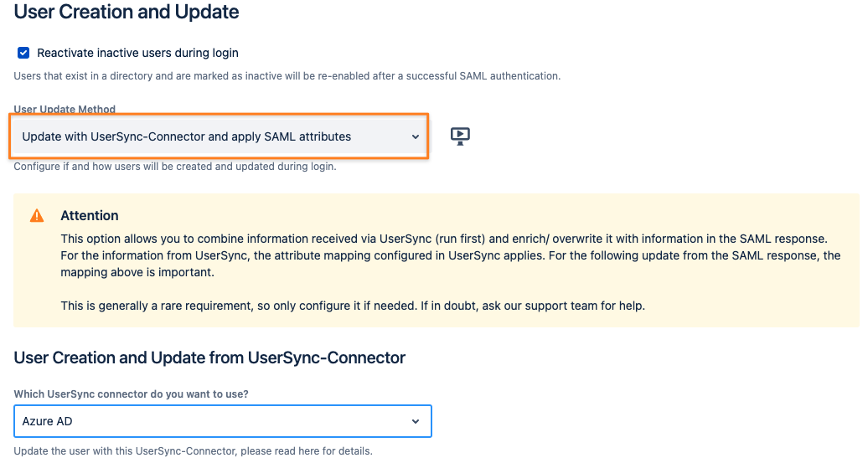Click the orange warning triangle icon
868x463 pixels.
tap(37, 216)
